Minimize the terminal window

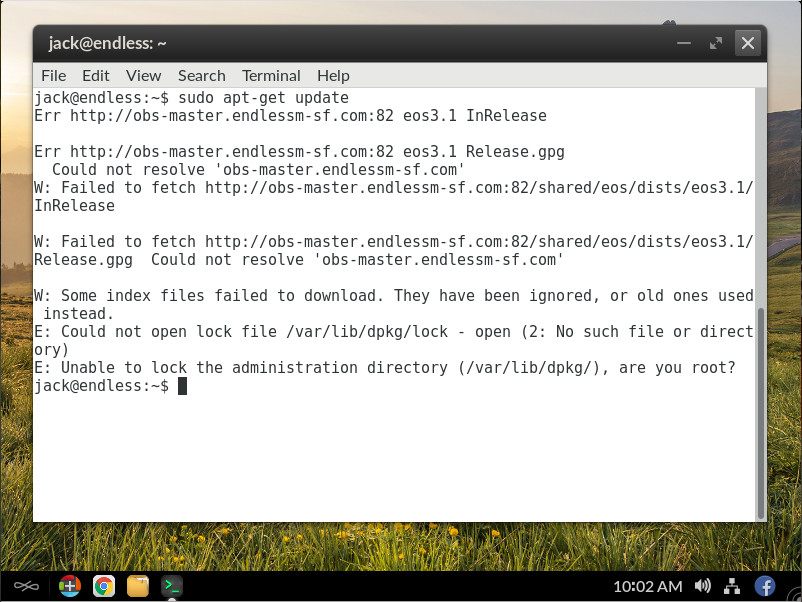683,43
